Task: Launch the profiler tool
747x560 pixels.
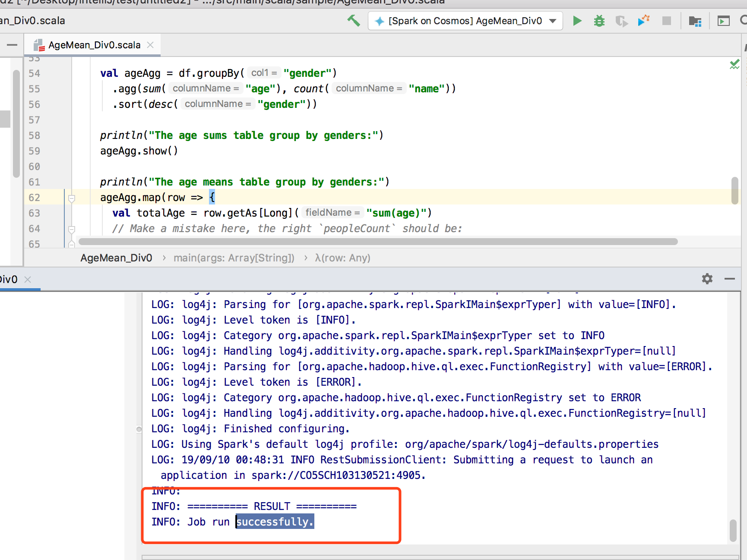Action: click(x=644, y=20)
